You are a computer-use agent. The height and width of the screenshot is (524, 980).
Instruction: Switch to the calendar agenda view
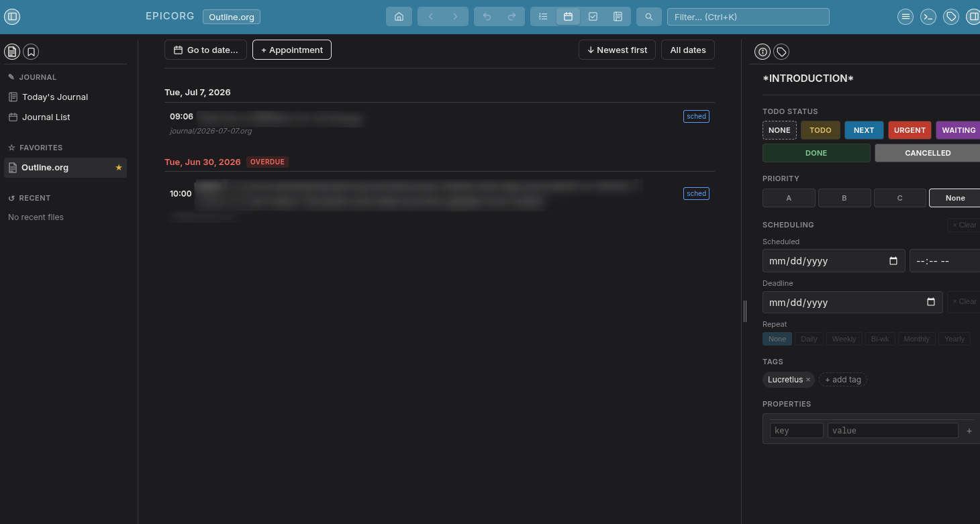pyautogui.click(x=568, y=17)
